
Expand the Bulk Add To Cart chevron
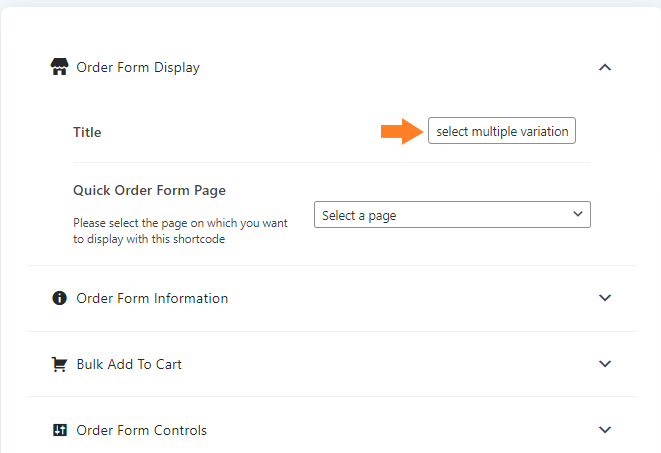[605, 364]
